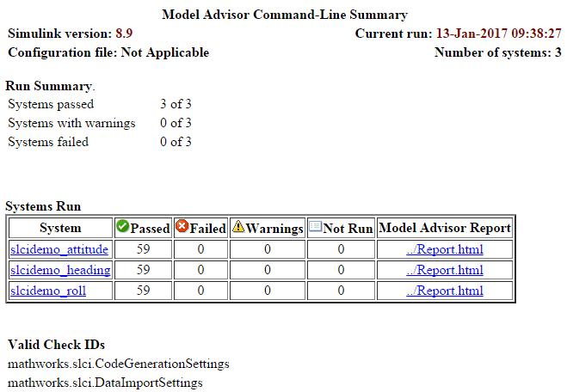Click the Systems Run heading
The image size is (567, 392).
[43, 206]
